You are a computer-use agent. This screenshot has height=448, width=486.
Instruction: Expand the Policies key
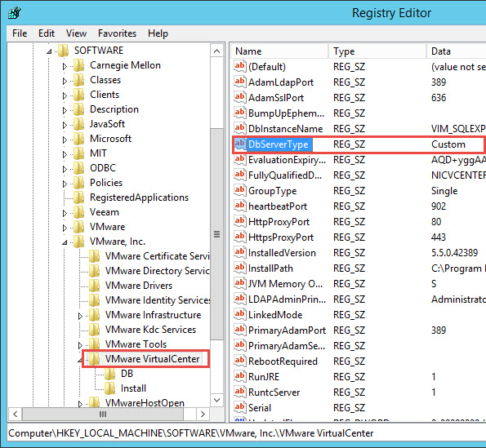pos(65,184)
